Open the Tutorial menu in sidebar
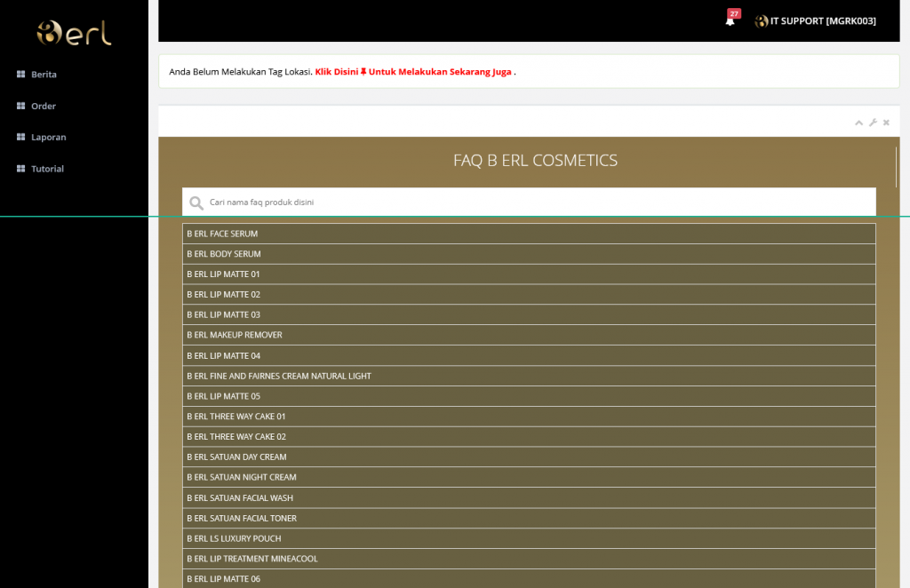 (47, 169)
